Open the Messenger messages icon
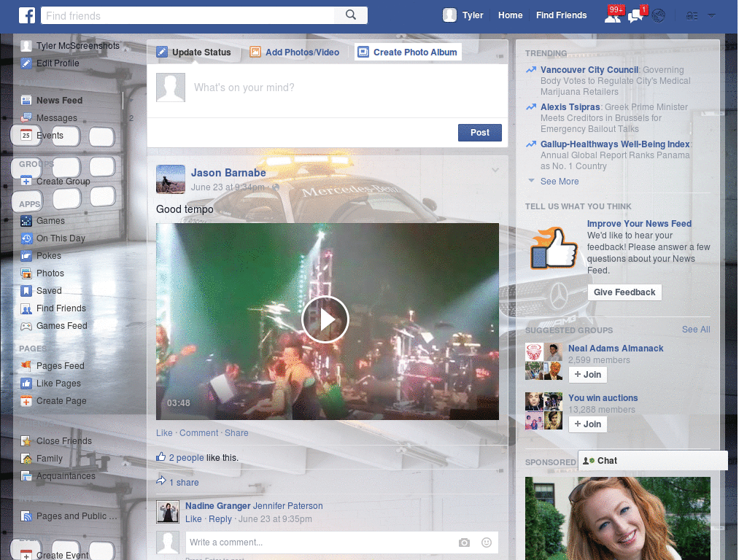 [x=635, y=15]
